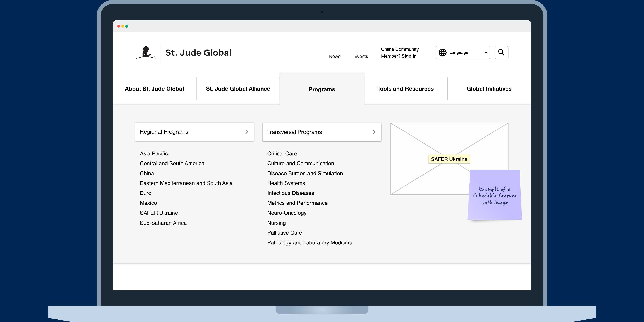The width and height of the screenshot is (644, 322).
Task: Select Infectious Diseases program
Action: coord(291,193)
